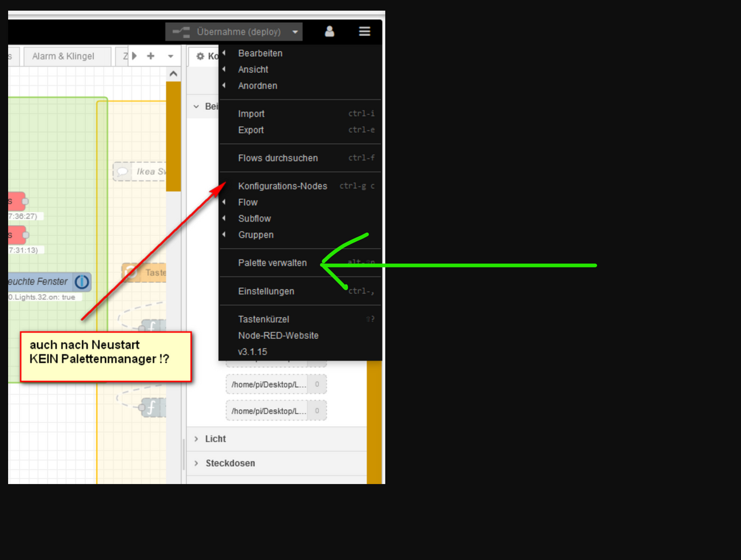Expand the Steckdosen section
The width and height of the screenshot is (741, 560).
pyautogui.click(x=276, y=463)
